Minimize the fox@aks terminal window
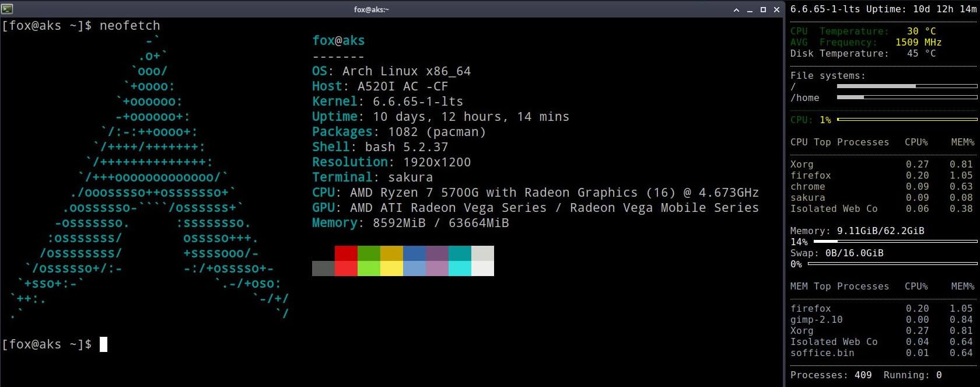 pos(750,9)
